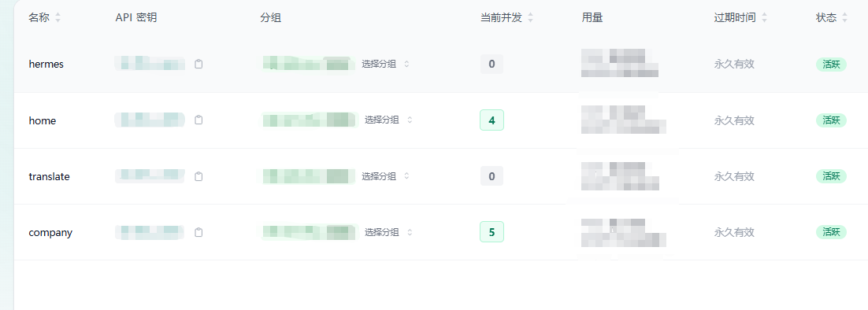Select the translate key name
Viewport: 868px width, 310px height.
pyautogui.click(x=50, y=177)
